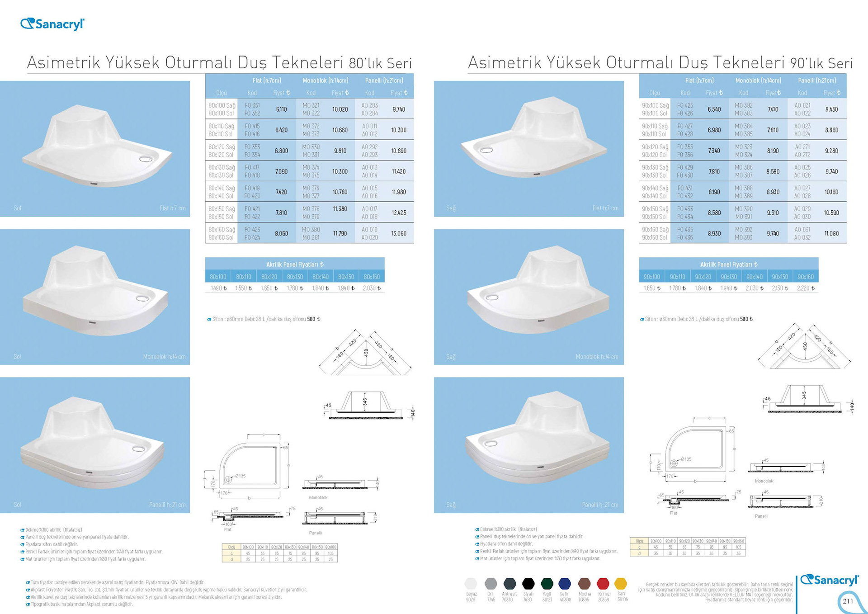Click the Sanacryl logo at top left

pos(52,24)
